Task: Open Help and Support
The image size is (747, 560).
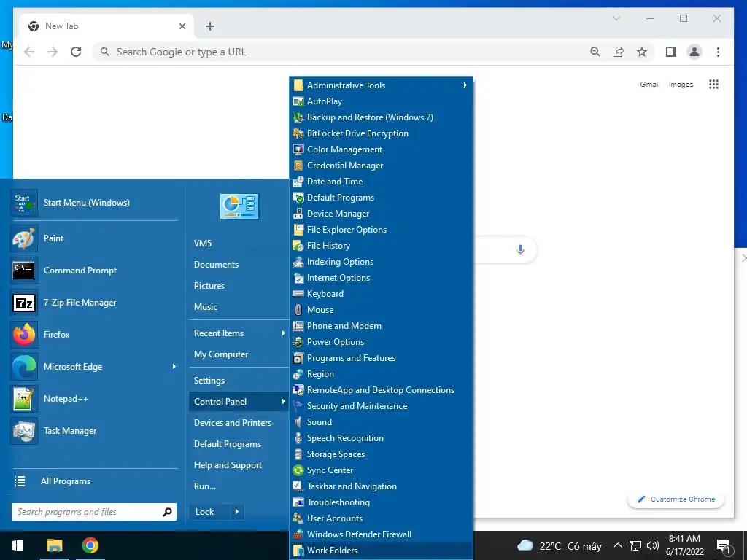Action: 239,465
